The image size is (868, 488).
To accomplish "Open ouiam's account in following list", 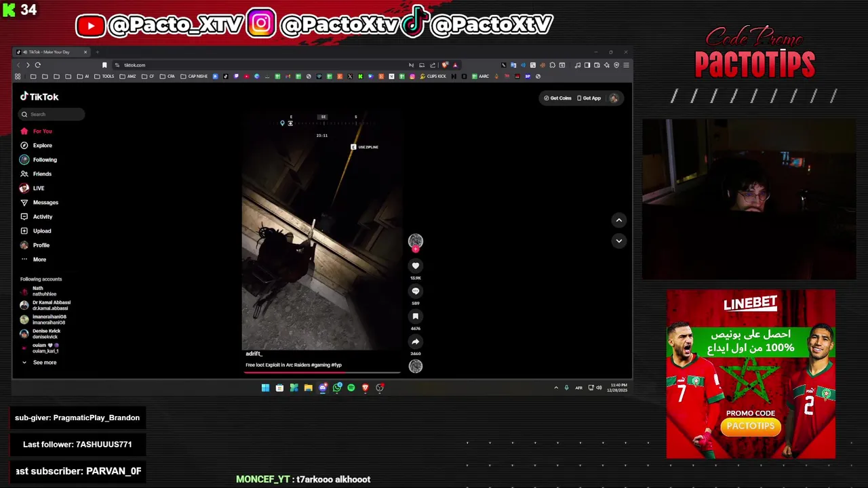I will pos(40,348).
